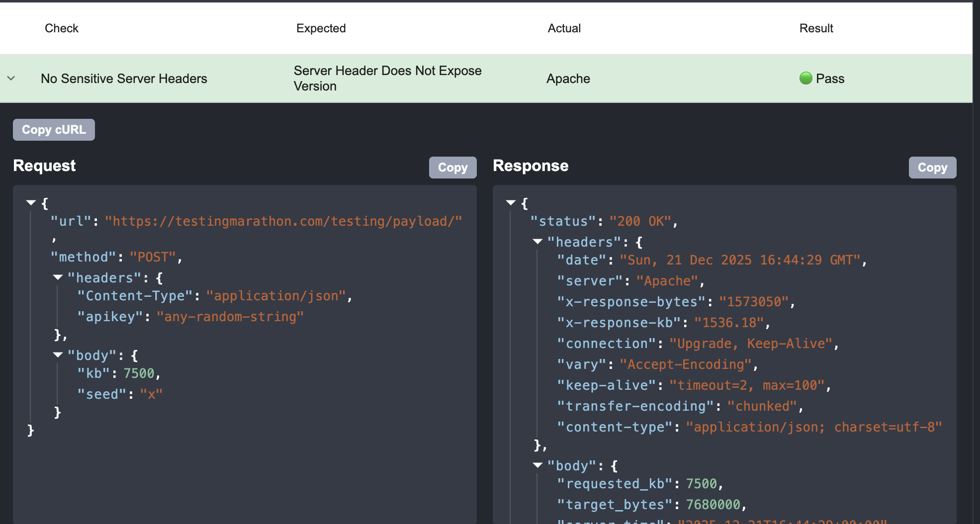Collapse the body object in the Request
980x524 pixels.
[x=58, y=354]
